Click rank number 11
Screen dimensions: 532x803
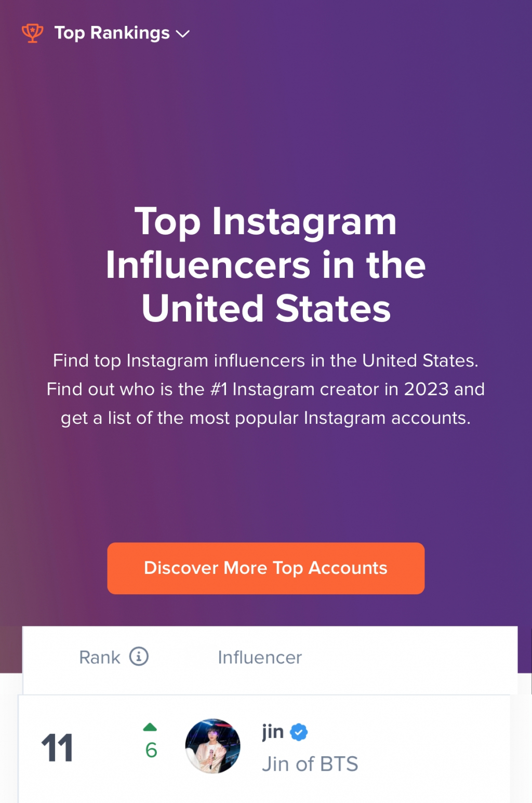(57, 748)
